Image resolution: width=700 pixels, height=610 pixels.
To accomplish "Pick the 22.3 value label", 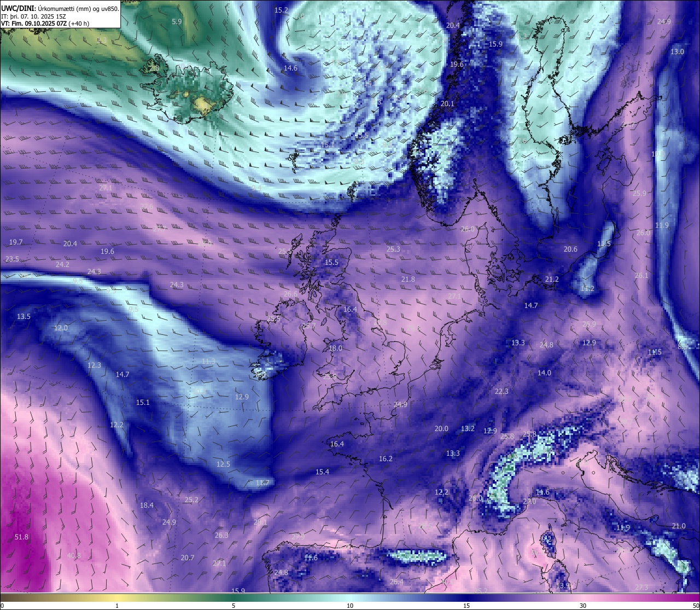I will [501, 392].
